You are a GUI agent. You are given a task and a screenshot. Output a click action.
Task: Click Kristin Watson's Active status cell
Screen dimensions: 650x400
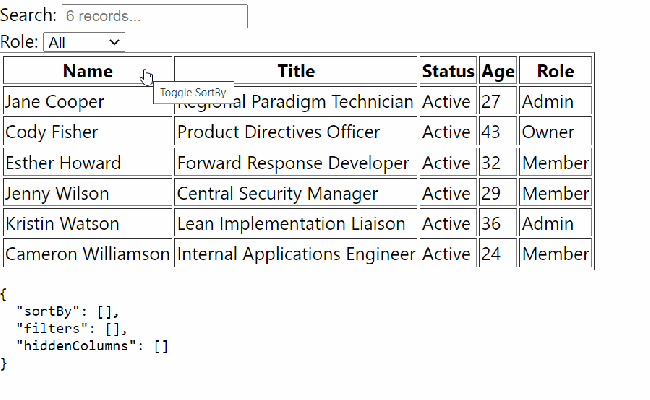tap(448, 223)
